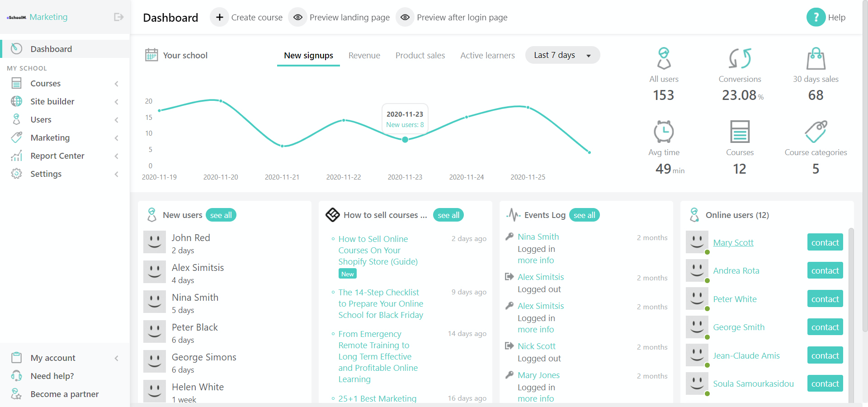The width and height of the screenshot is (868, 407).
Task: Expand the Site builder submenu chevron
Action: click(x=117, y=102)
